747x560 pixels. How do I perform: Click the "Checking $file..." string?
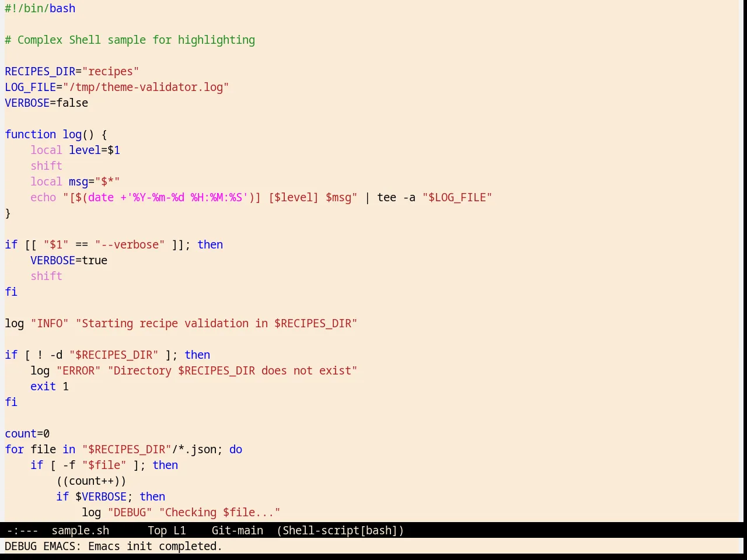coord(219,513)
